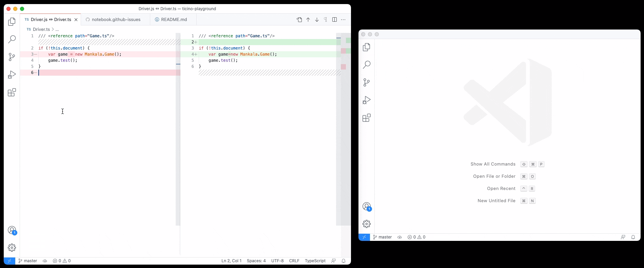Click the remote indicator in the right window's status bar

click(364, 237)
